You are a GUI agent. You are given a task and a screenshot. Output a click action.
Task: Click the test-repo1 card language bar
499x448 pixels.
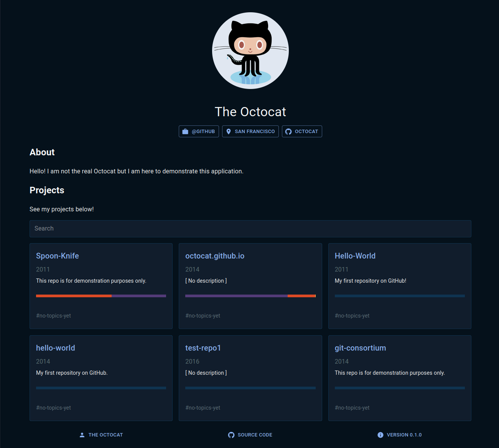[x=250, y=388]
